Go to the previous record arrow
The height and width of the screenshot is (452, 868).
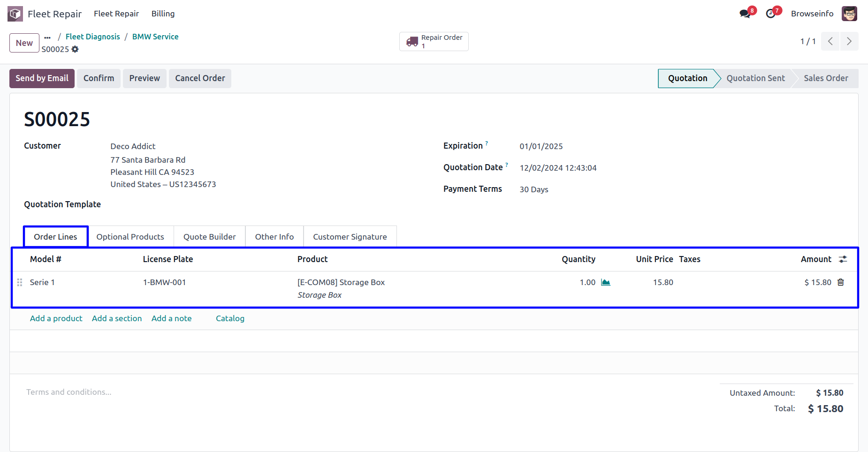click(830, 41)
